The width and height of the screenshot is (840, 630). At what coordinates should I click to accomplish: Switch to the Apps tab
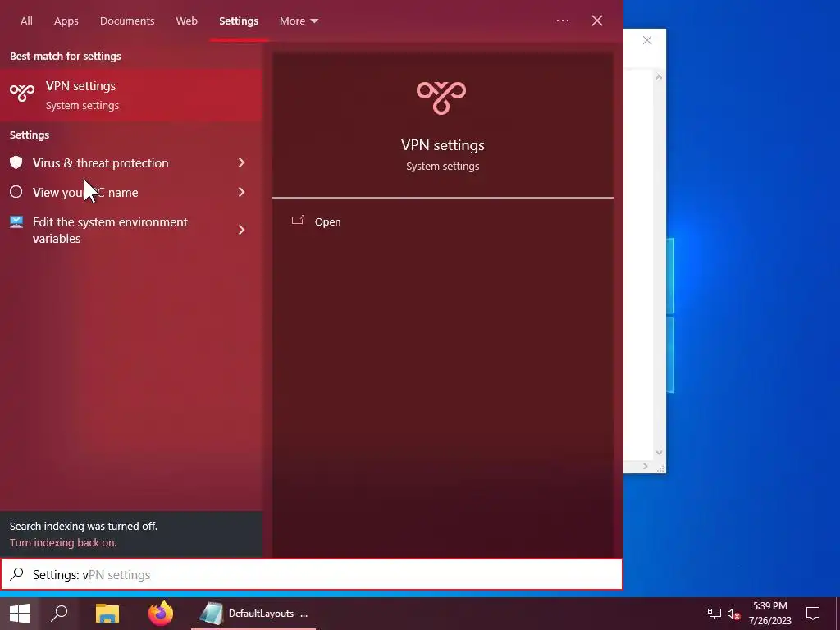click(x=66, y=21)
